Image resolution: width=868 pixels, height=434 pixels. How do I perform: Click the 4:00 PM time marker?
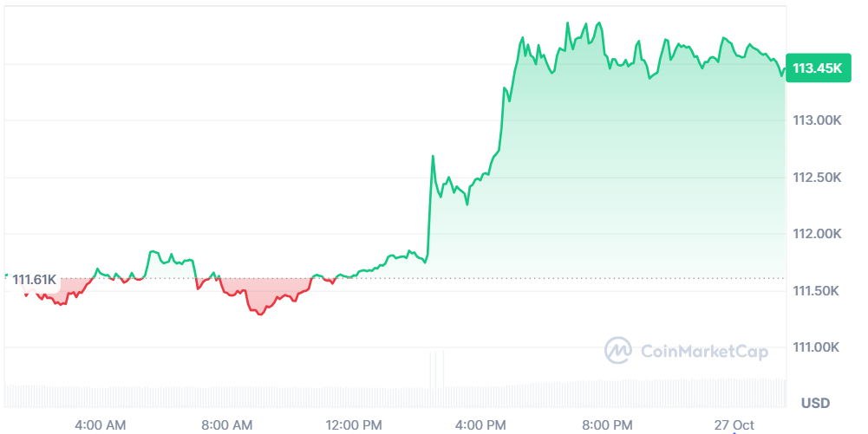(480, 424)
